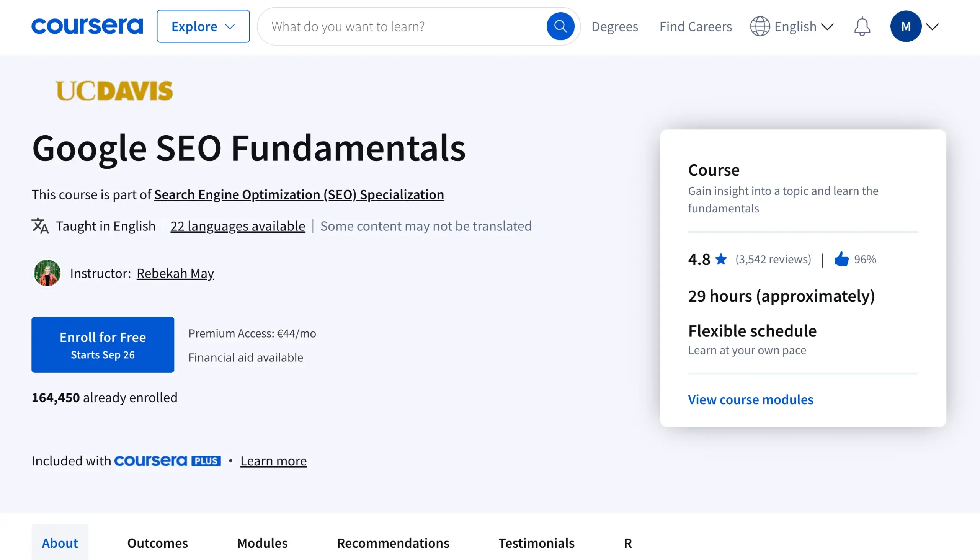The width and height of the screenshot is (980, 560).
Task: Click the blue star rating icon
Action: (721, 259)
